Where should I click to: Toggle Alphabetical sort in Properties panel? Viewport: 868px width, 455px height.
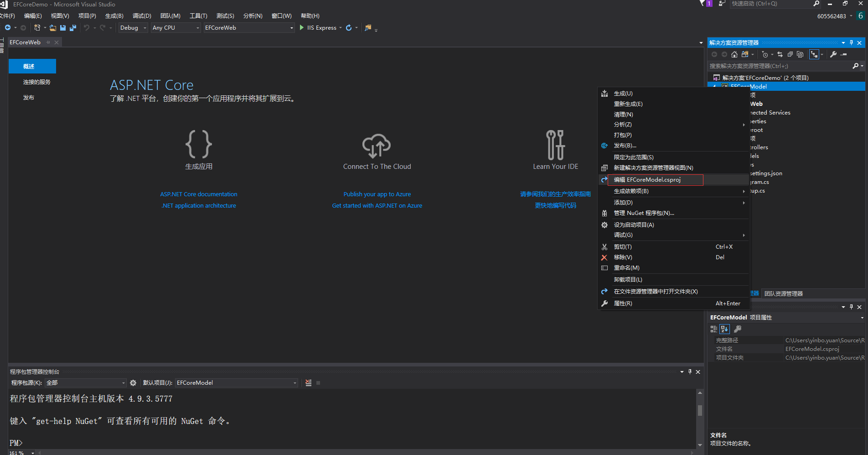coord(724,329)
